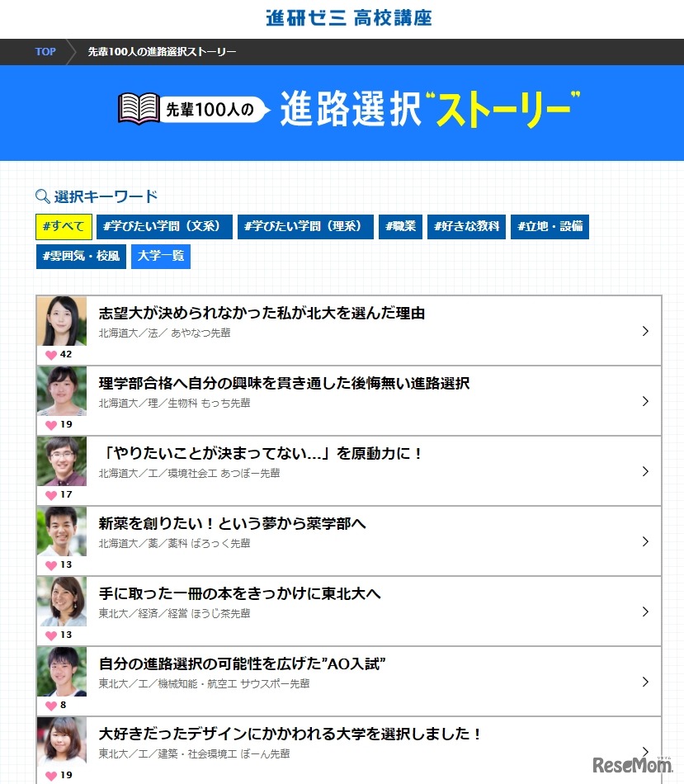Image resolution: width=684 pixels, height=784 pixels.
Task: Toggle the #雰囲気・校風 filter tag
Action: point(80,257)
